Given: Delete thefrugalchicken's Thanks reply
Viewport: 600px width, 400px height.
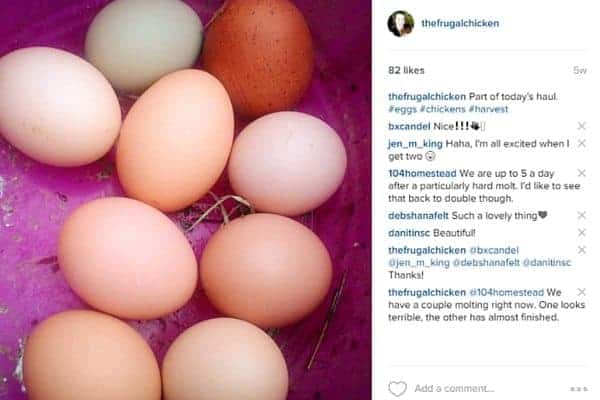Looking at the screenshot, I should pyautogui.click(x=582, y=250).
